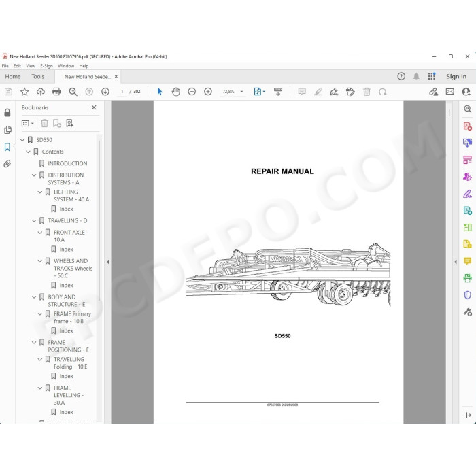
Task: Collapse the left navigation pane arrow
Action: (x=107, y=262)
